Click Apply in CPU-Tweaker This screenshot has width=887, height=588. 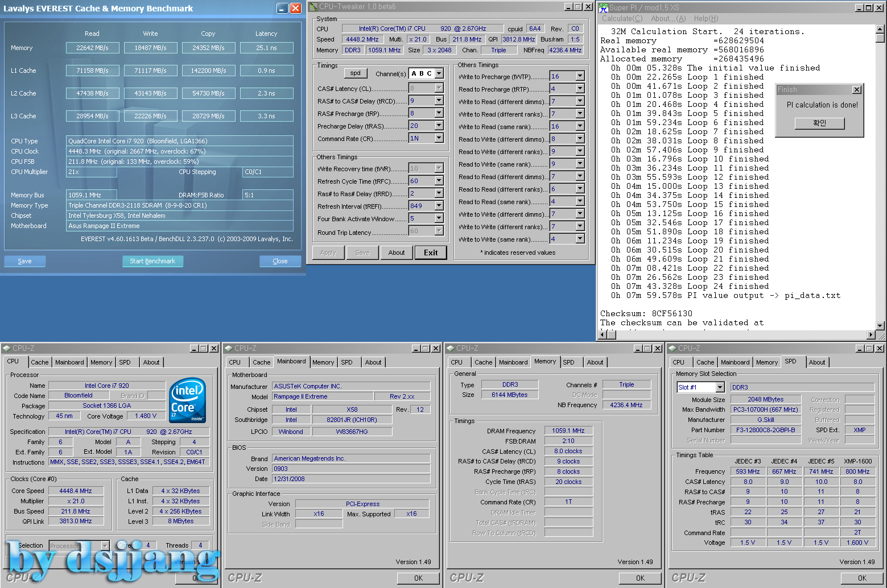pos(328,252)
